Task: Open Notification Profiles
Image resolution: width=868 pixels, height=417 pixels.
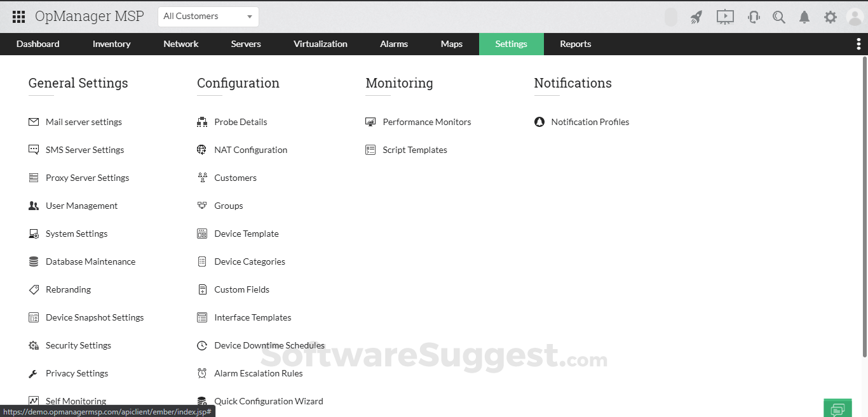Action: tap(590, 122)
